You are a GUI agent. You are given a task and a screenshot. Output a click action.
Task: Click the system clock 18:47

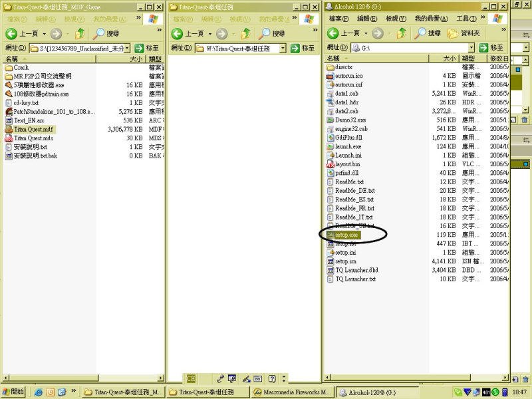[519, 392]
